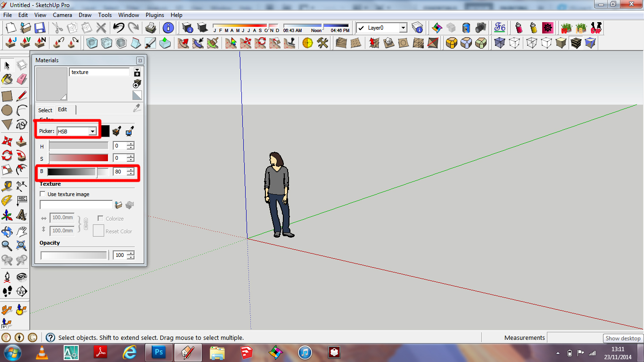
Task: Select the Eraser tool
Action: tap(22, 79)
